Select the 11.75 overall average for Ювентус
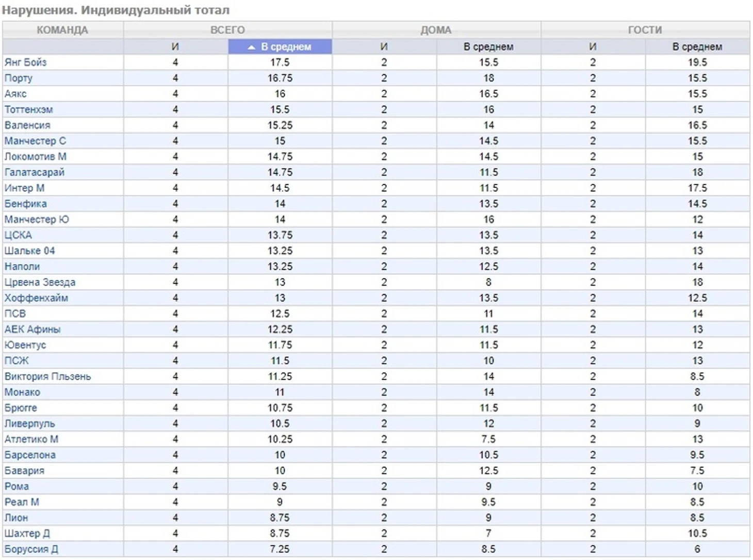The width and height of the screenshot is (753, 560). coord(280,345)
